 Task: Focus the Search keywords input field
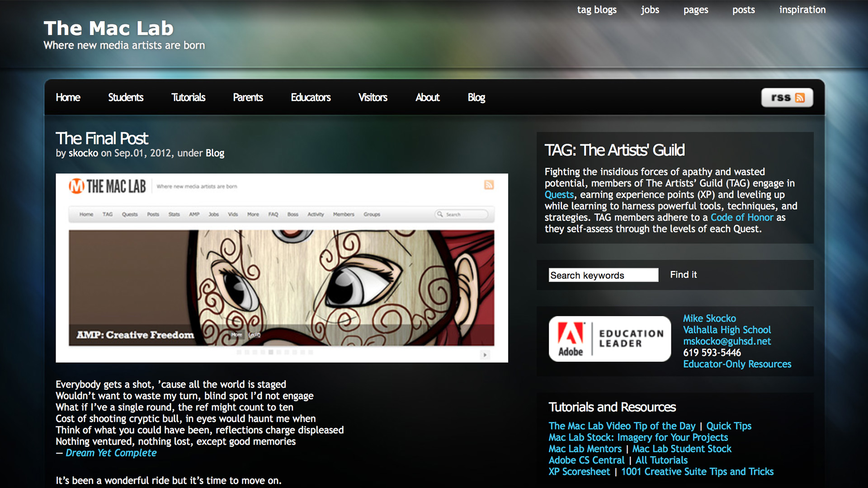[x=603, y=275]
